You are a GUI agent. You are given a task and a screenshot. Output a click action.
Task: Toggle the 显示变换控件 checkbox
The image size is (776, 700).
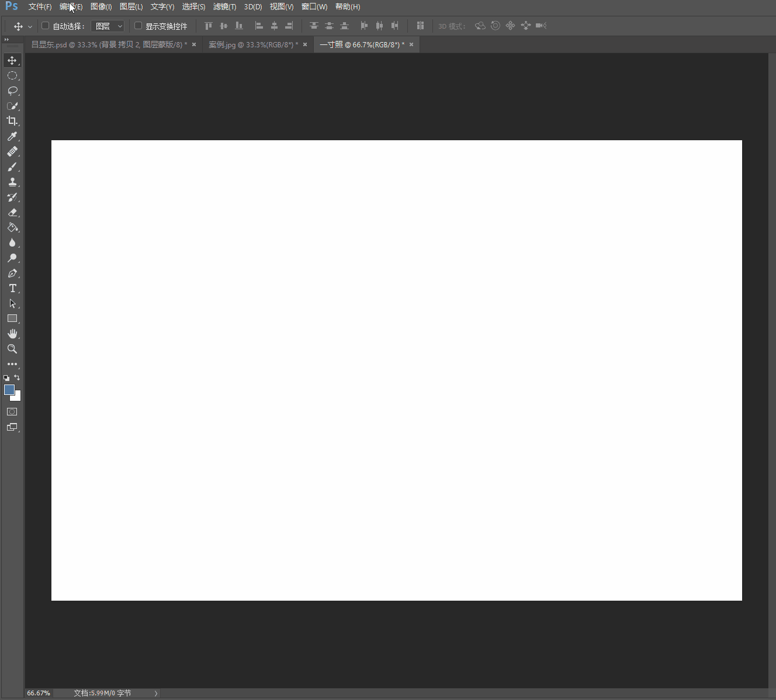pyautogui.click(x=138, y=26)
